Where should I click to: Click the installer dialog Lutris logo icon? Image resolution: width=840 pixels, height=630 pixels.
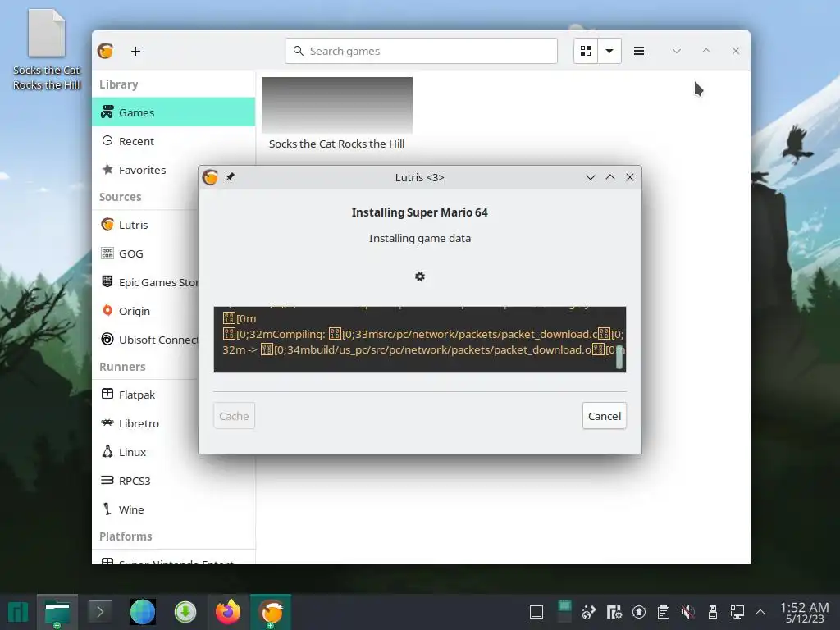[x=210, y=177]
